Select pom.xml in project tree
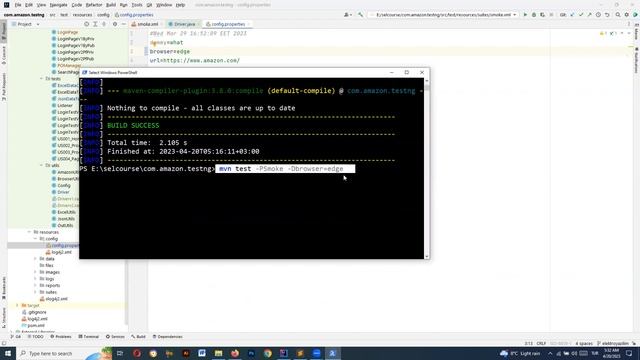The height and width of the screenshot is (360, 640). 33,325
